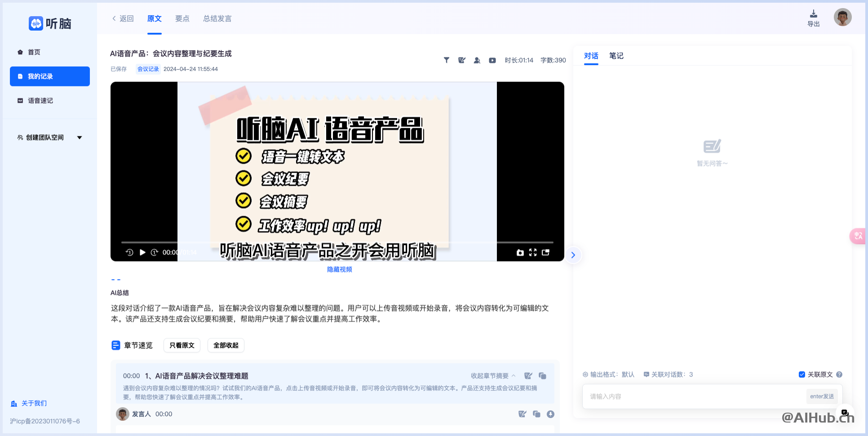The height and width of the screenshot is (436, 868).
Task: Edit the chapter 1 summary icon
Action: pos(528,376)
